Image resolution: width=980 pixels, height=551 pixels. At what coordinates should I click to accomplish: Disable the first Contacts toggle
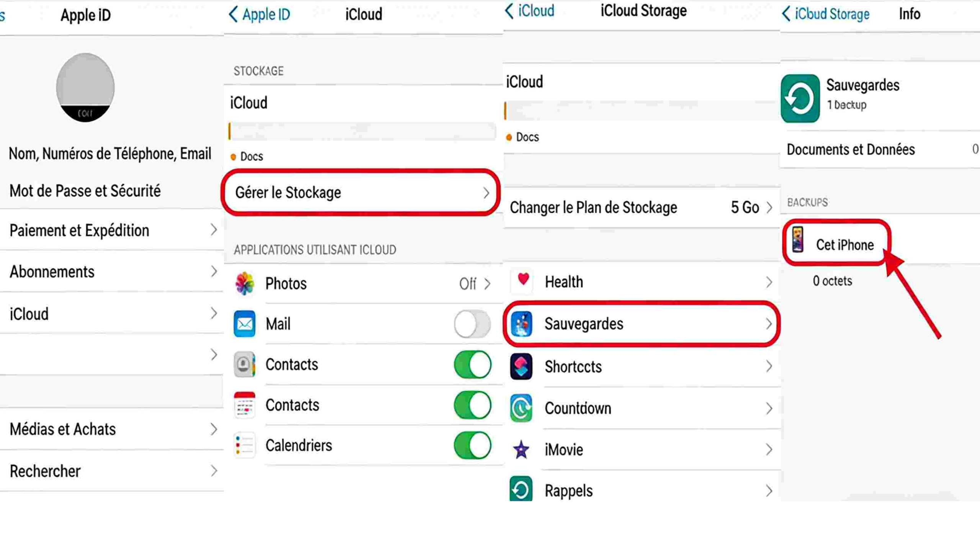(x=472, y=365)
